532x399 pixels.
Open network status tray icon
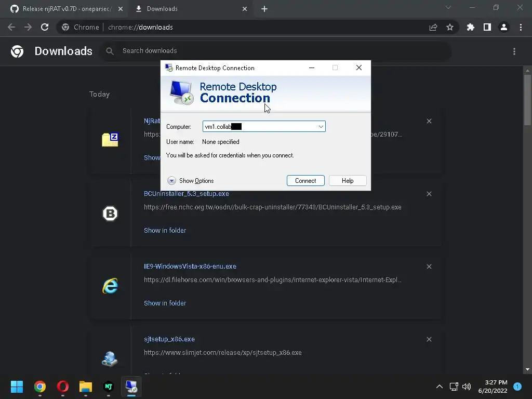coord(454,387)
